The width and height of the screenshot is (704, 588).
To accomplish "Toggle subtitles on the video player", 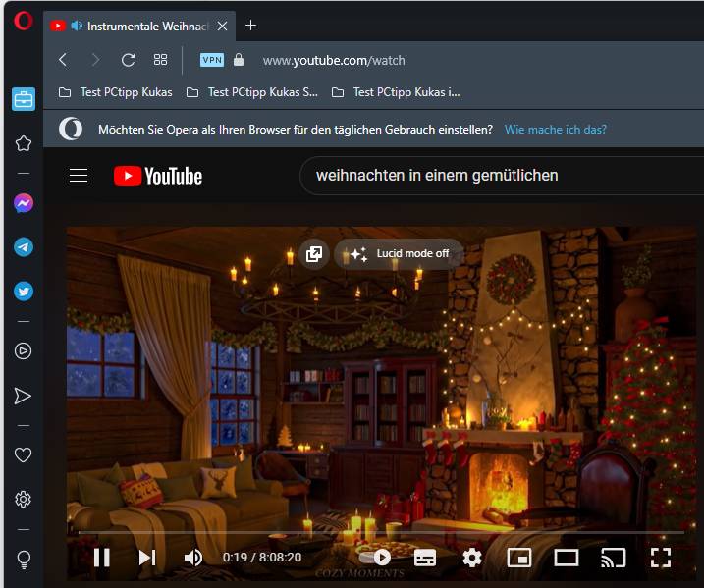I will click(x=425, y=558).
